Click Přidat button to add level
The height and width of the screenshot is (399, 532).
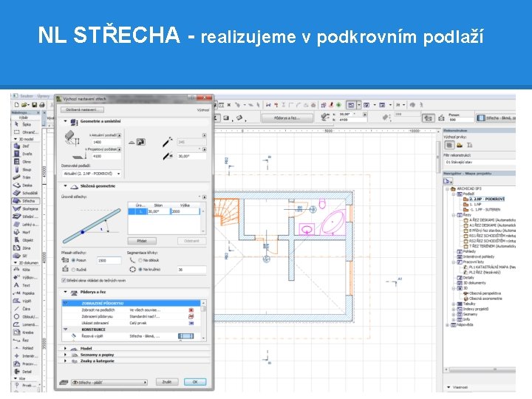click(142, 241)
